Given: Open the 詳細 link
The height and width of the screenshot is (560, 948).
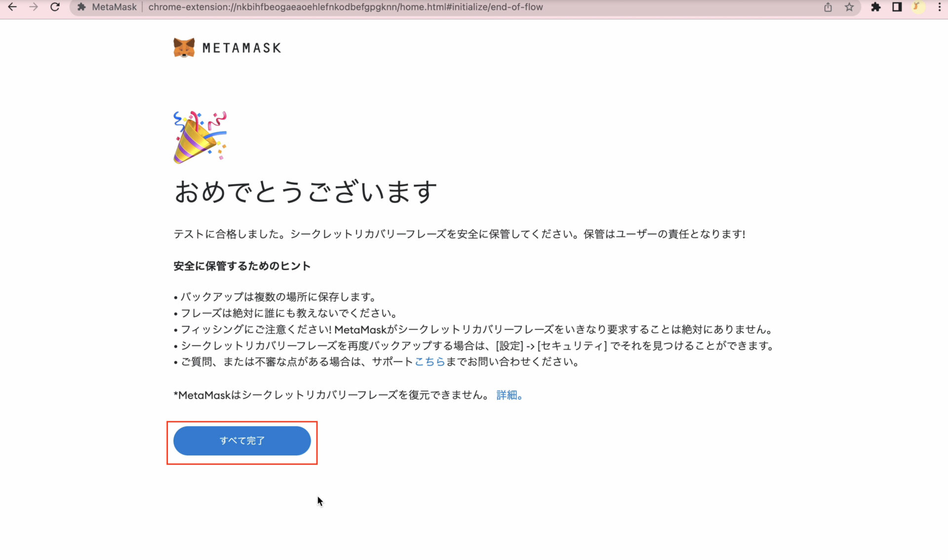Looking at the screenshot, I should [509, 395].
